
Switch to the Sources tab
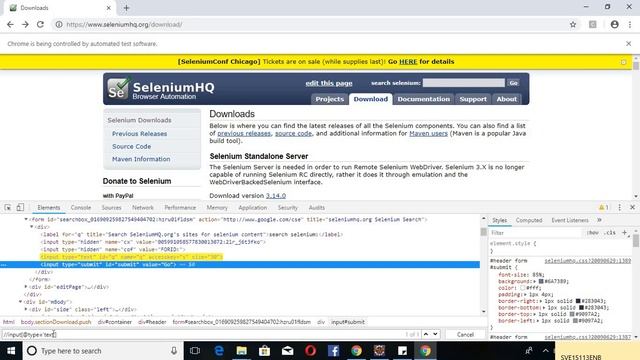click(x=111, y=207)
